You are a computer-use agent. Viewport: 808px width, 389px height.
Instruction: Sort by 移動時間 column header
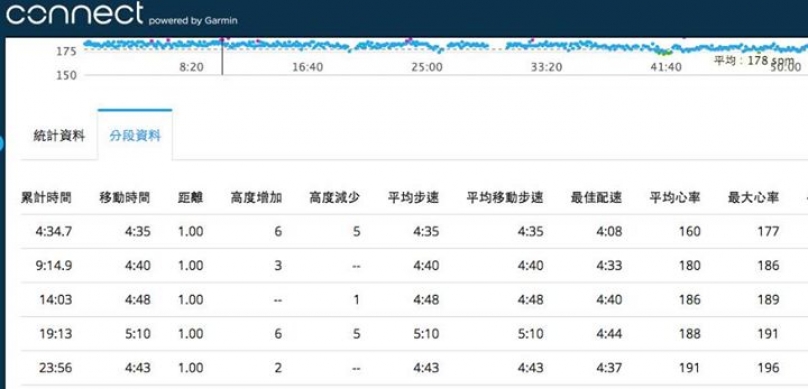[125, 197]
